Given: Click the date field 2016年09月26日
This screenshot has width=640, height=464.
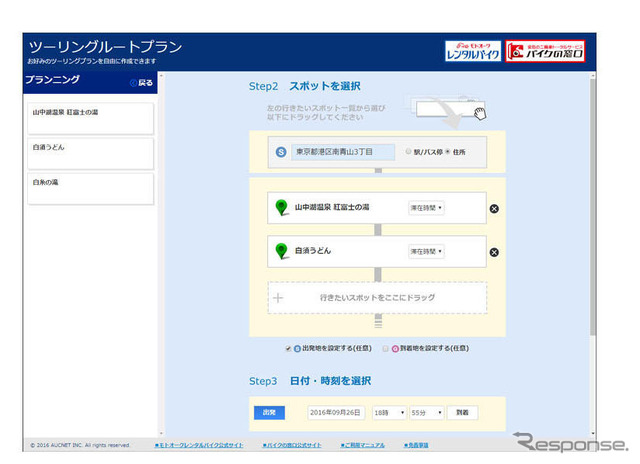Looking at the screenshot, I should [336, 413].
